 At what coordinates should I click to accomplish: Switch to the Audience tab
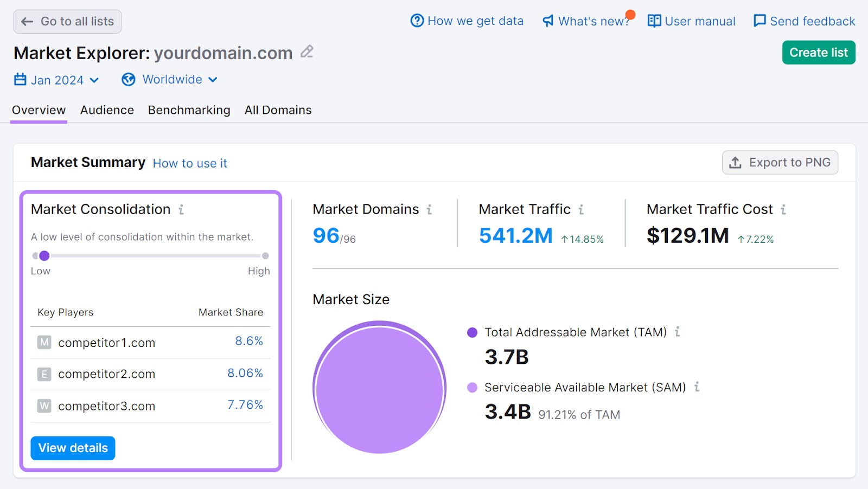coord(107,110)
